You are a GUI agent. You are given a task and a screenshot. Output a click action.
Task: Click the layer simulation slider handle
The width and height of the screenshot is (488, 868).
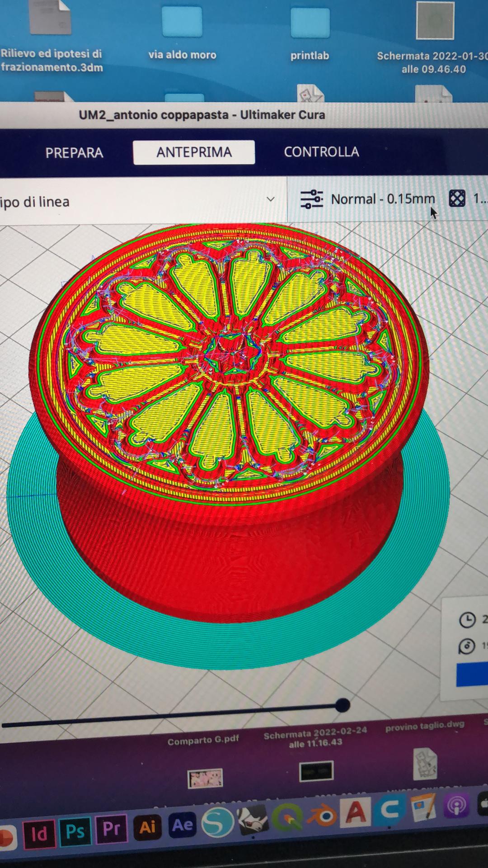(x=343, y=705)
